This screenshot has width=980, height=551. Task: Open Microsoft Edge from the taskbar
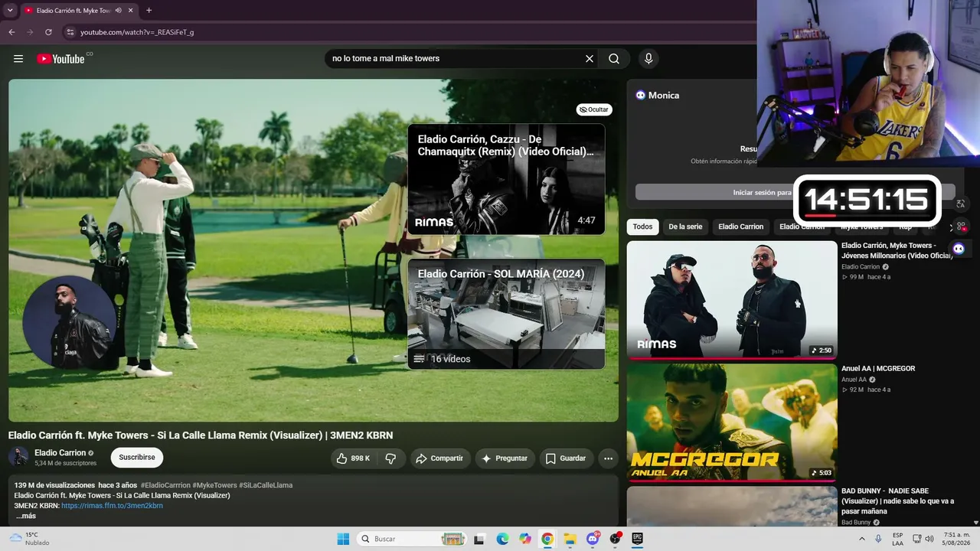(502, 539)
